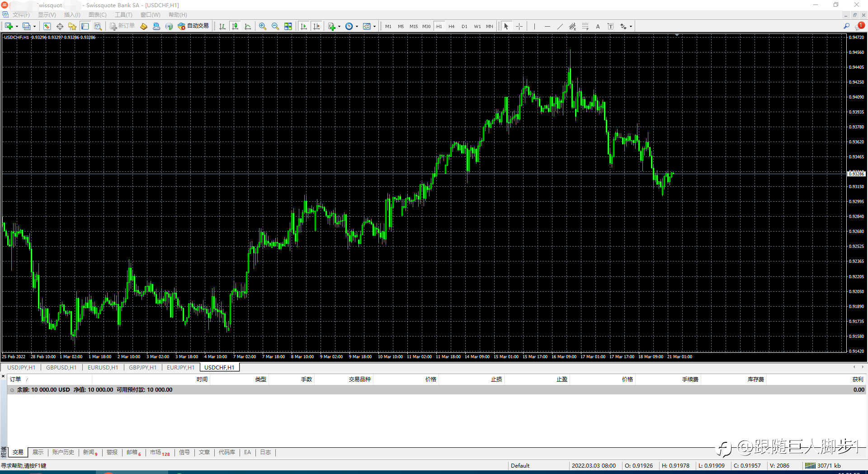Viewport: 868px width, 474px height.
Task: Expand the arrows objects dropdown arrow
Action: point(631,26)
